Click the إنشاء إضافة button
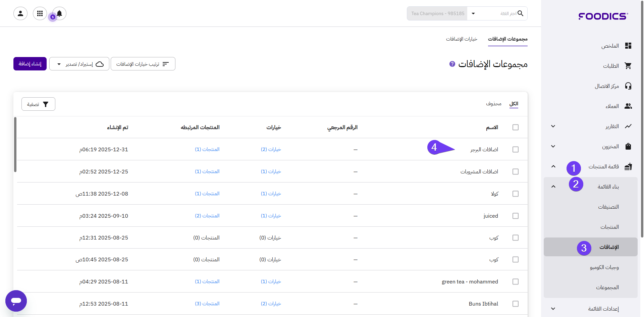The width and height of the screenshot is (644, 317). (x=30, y=64)
